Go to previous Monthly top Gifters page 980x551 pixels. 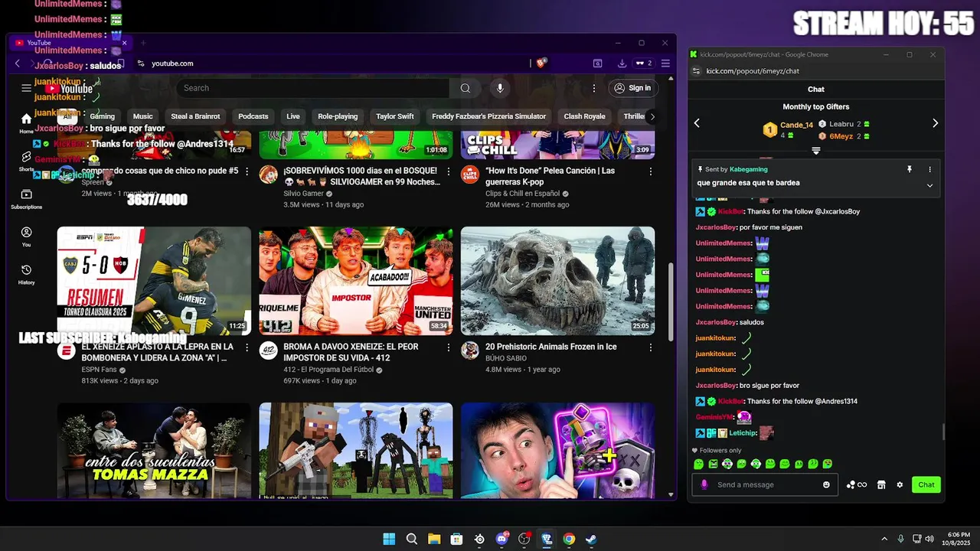pyautogui.click(x=697, y=123)
